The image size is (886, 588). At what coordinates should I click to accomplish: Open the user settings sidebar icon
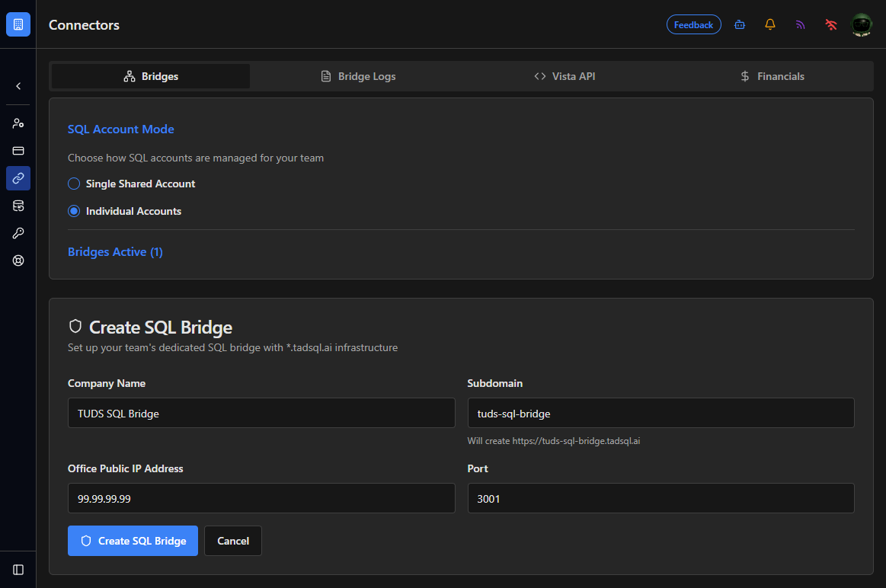[18, 123]
